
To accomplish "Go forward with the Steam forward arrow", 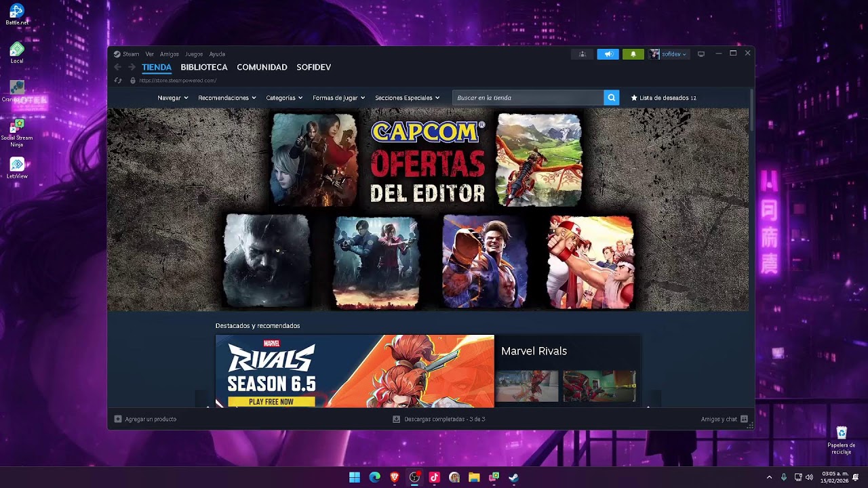I will click(132, 67).
